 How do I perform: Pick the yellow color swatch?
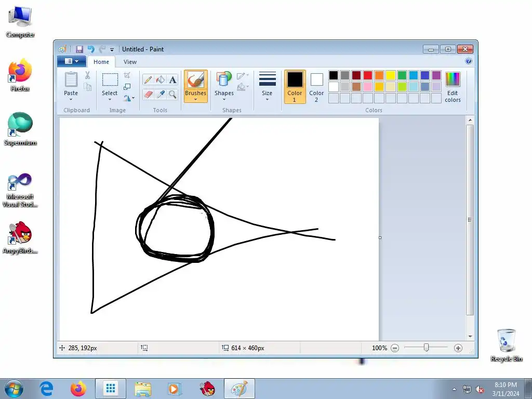391,75
